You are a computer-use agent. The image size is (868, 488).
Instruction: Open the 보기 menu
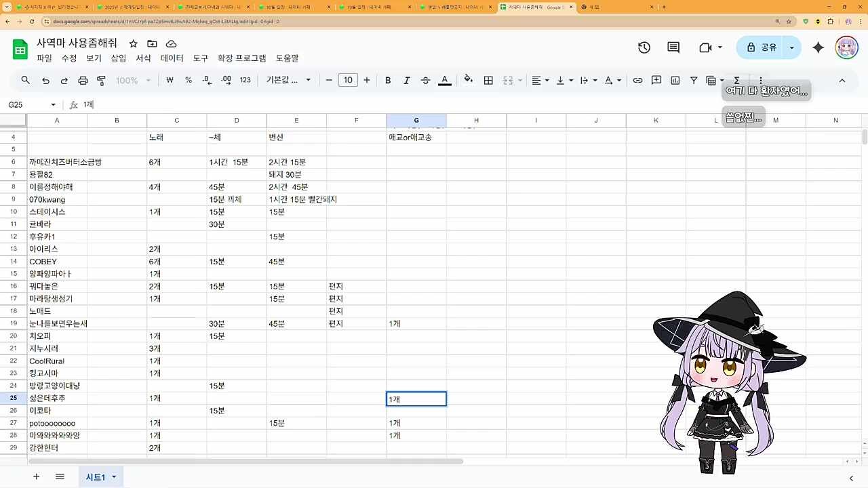click(94, 58)
